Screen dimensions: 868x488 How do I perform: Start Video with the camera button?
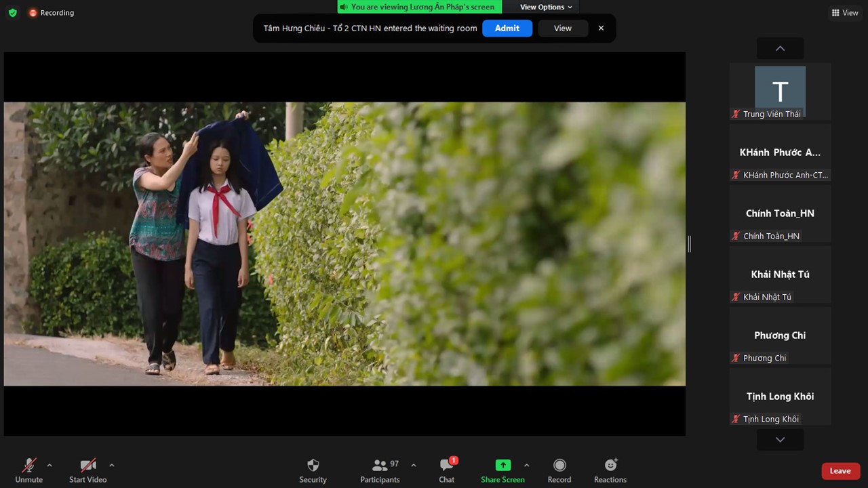[x=88, y=470]
